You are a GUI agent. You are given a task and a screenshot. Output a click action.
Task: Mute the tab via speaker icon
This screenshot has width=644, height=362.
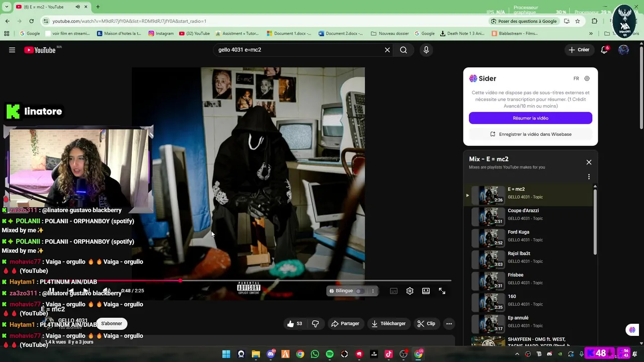coord(77,7)
